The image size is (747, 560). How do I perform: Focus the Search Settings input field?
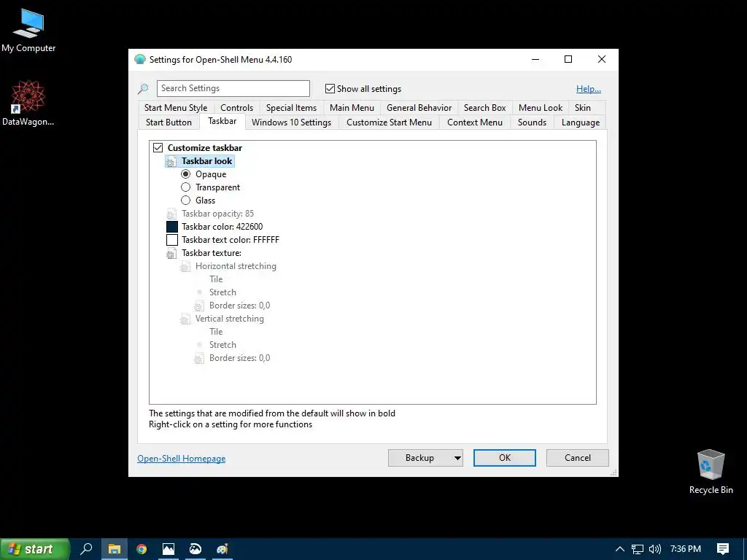tap(233, 88)
